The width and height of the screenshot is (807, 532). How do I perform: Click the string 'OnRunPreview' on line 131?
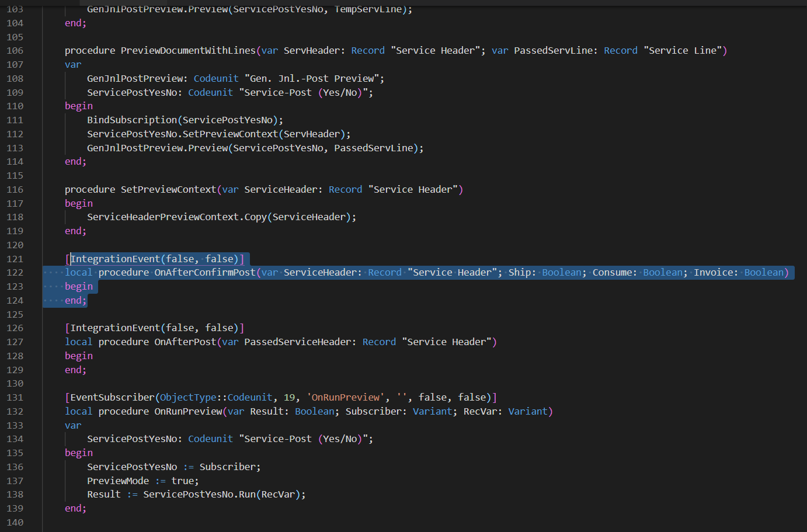[346, 397]
